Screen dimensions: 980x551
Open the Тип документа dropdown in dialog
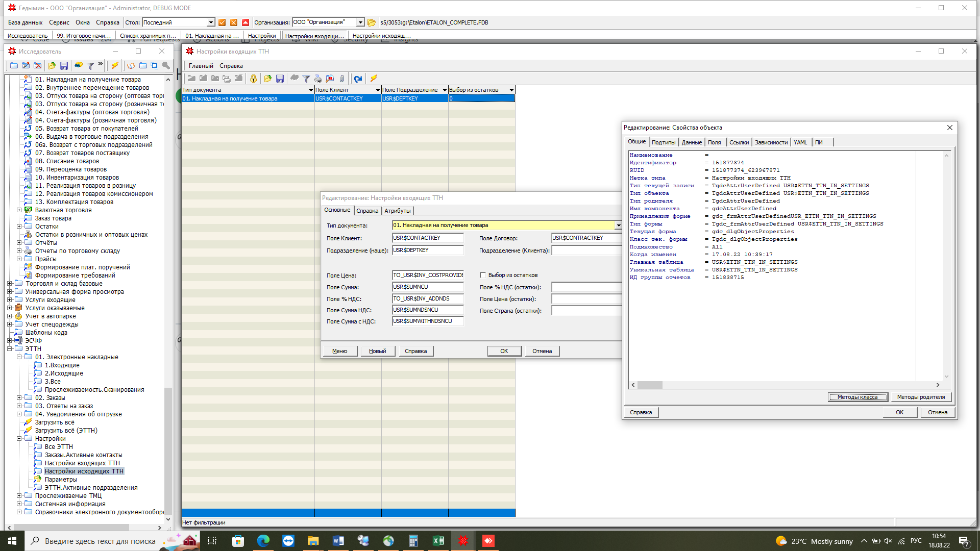(x=618, y=225)
